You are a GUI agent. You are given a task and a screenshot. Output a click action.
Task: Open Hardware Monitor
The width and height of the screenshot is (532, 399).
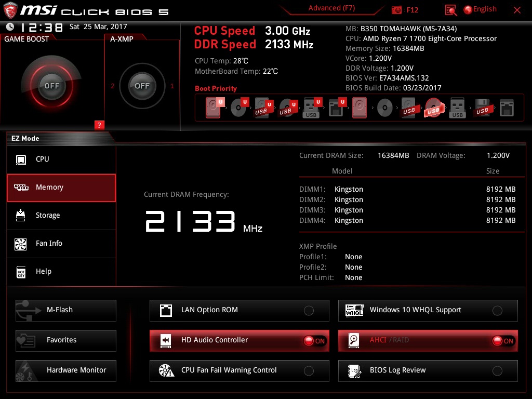tap(66, 371)
